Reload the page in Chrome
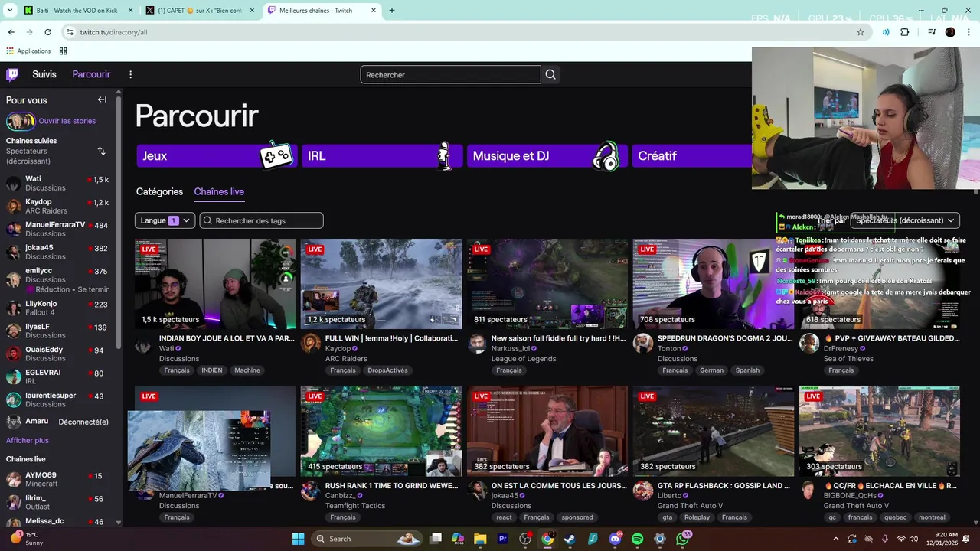The width and height of the screenshot is (980, 551). click(47, 32)
